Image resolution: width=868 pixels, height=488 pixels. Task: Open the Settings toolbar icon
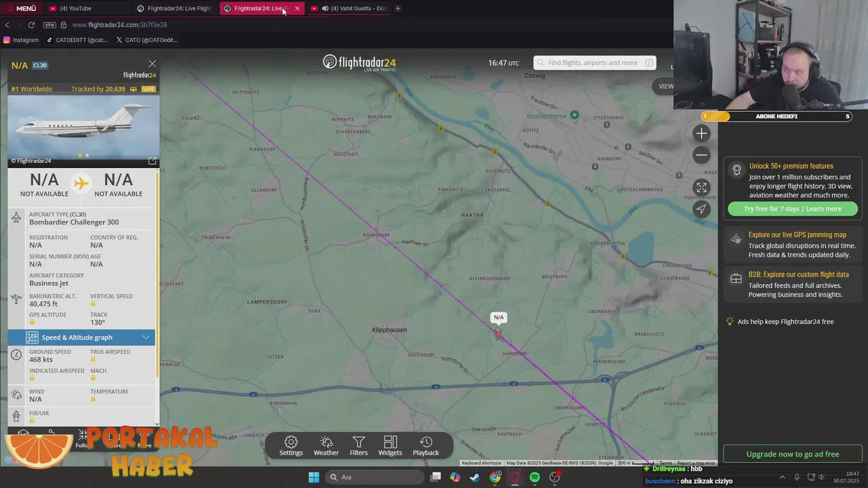[x=291, y=446]
